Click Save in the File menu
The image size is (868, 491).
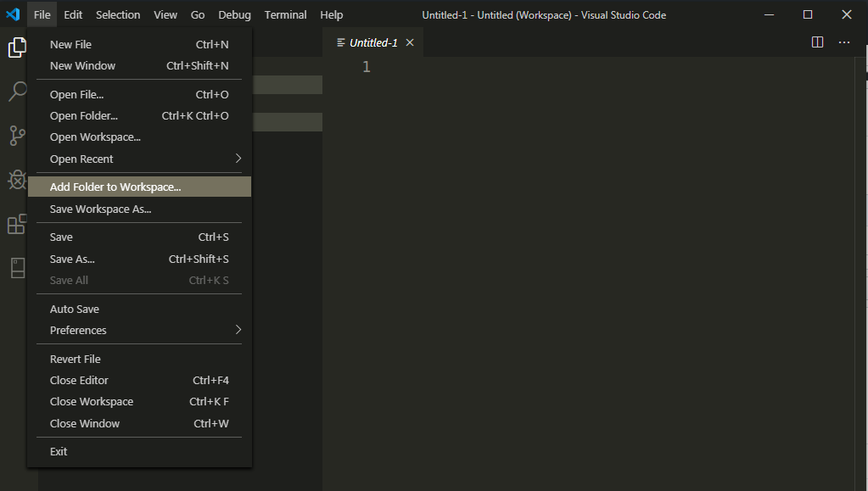(139, 237)
